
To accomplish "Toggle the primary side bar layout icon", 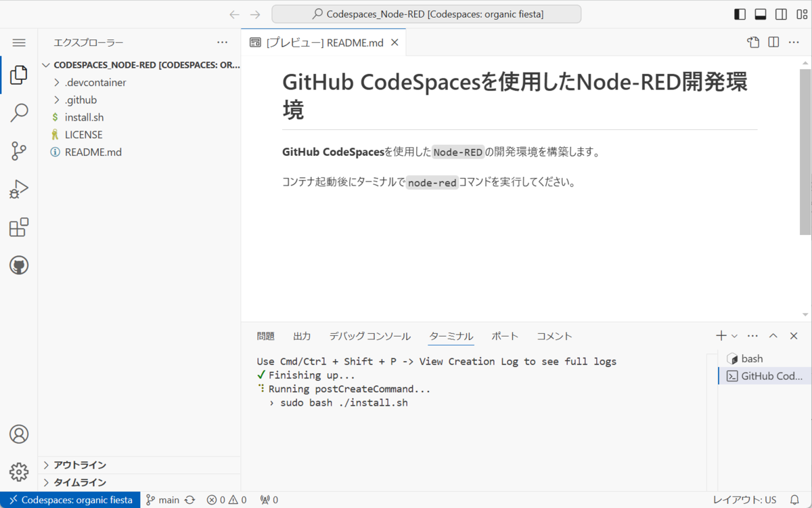I will tap(740, 14).
